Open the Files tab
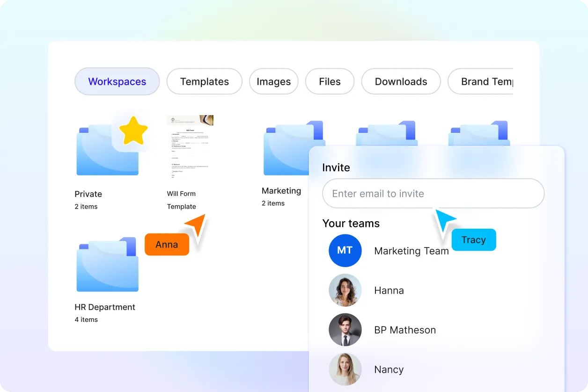 pos(330,81)
